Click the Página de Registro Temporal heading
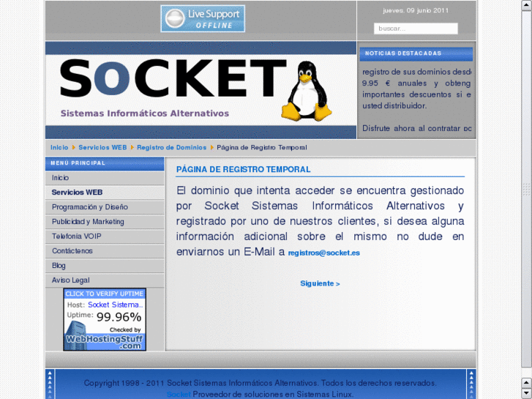The image size is (532, 399). (243, 169)
